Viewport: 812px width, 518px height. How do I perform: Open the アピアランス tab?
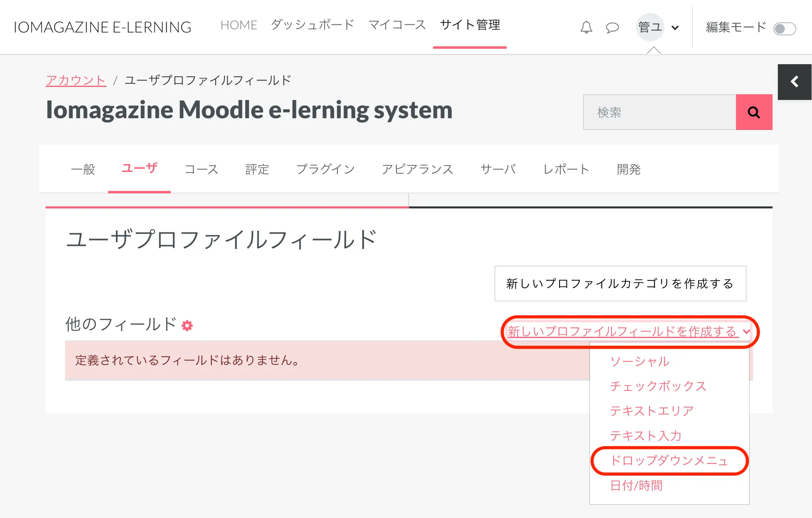[417, 169]
